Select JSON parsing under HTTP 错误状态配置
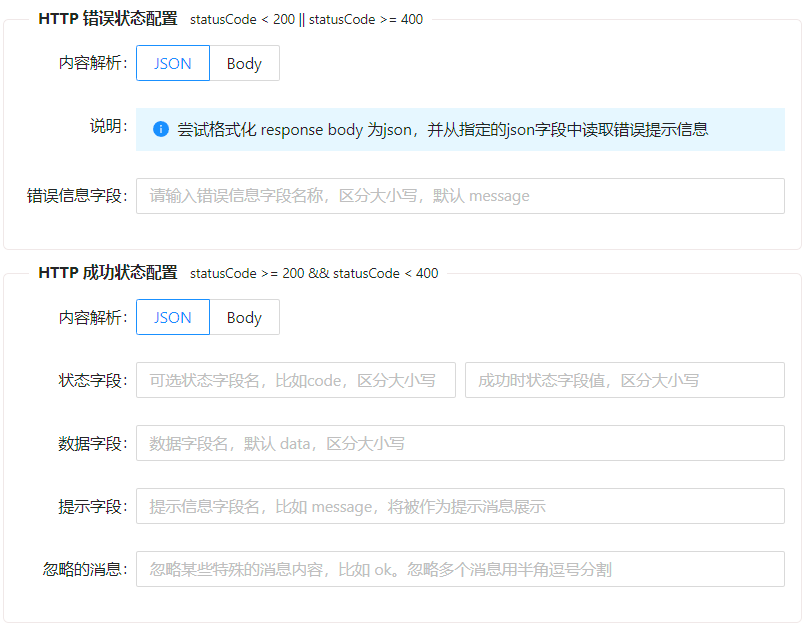This screenshot has height=633, width=810. coord(173,63)
